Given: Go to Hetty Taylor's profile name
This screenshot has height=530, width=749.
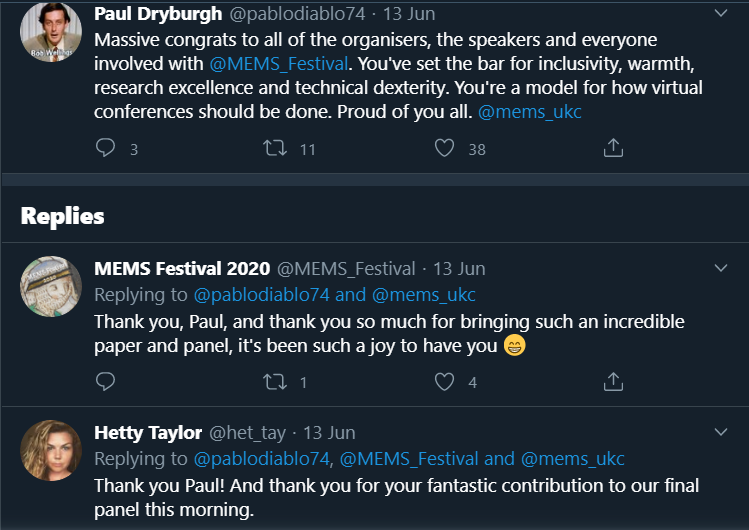Looking at the screenshot, I should (147, 433).
